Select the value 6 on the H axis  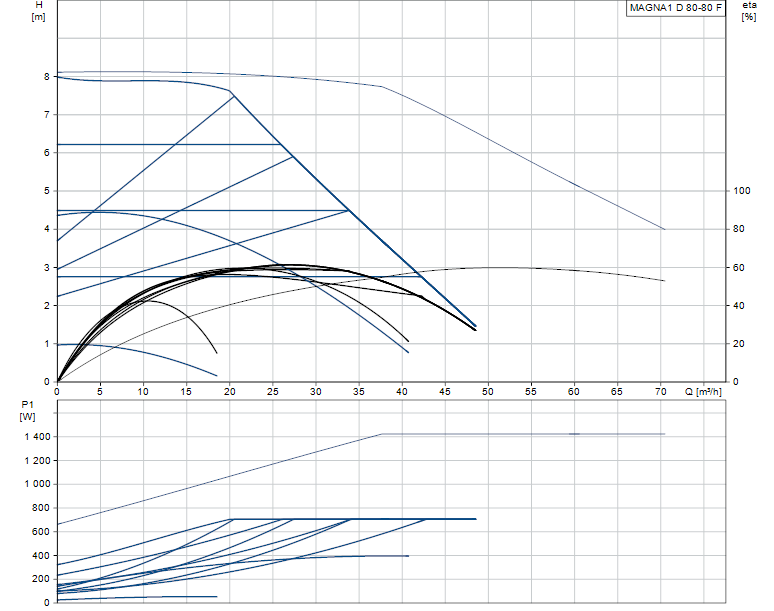[47, 153]
